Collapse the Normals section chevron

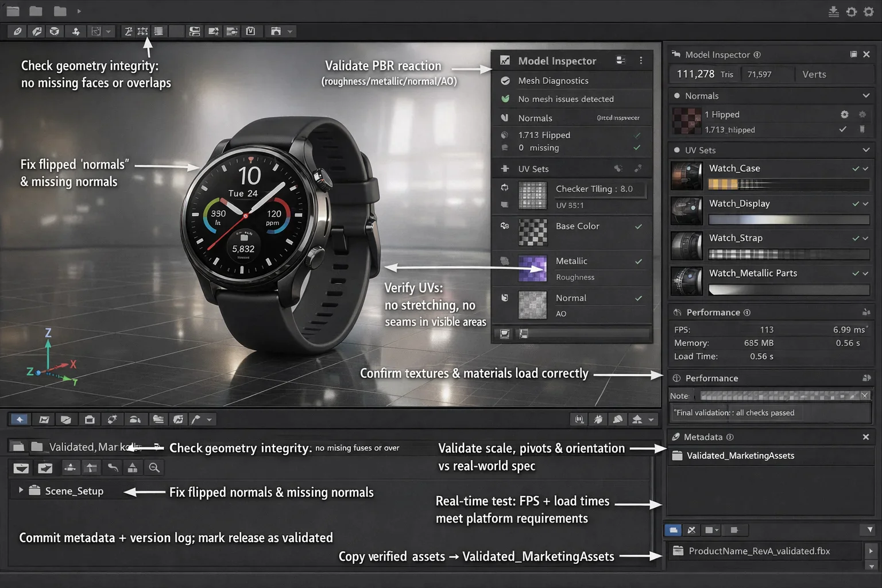(x=866, y=96)
